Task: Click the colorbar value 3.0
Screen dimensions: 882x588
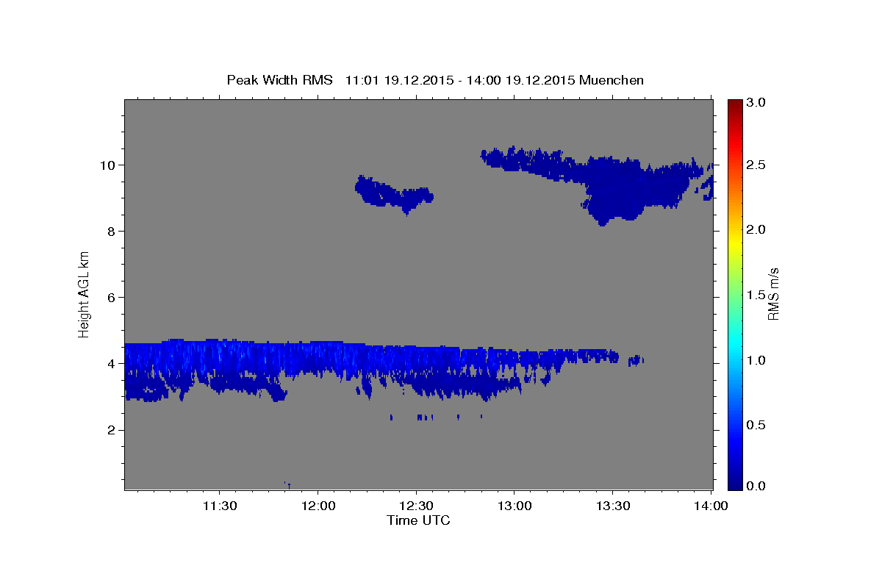Action: [x=757, y=103]
